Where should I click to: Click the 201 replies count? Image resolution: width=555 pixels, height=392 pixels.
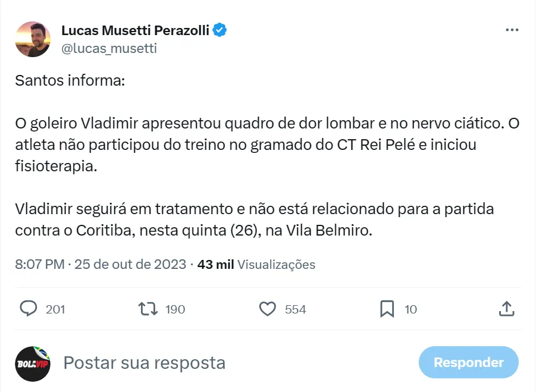pos(55,309)
